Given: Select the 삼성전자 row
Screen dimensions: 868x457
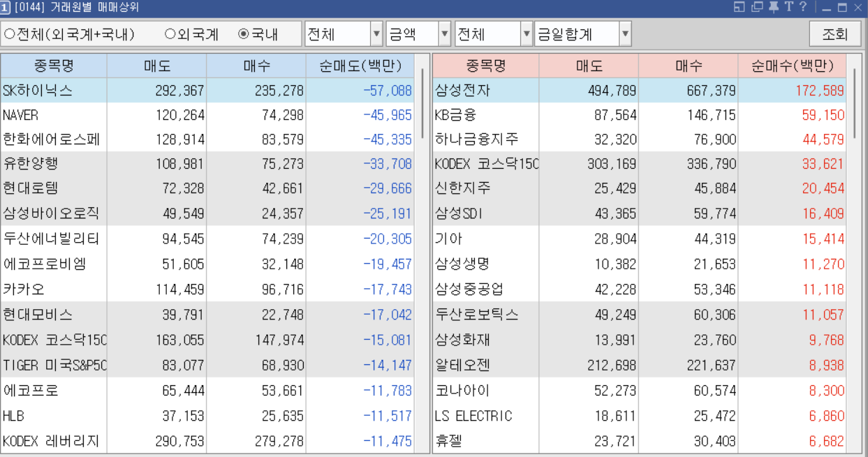Looking at the screenshot, I should [639, 91].
